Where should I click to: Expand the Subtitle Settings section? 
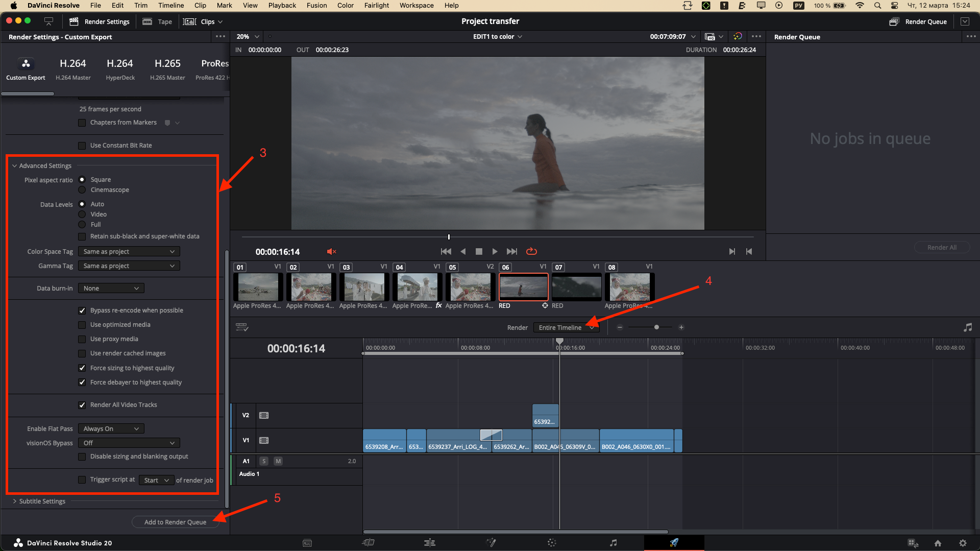click(42, 501)
